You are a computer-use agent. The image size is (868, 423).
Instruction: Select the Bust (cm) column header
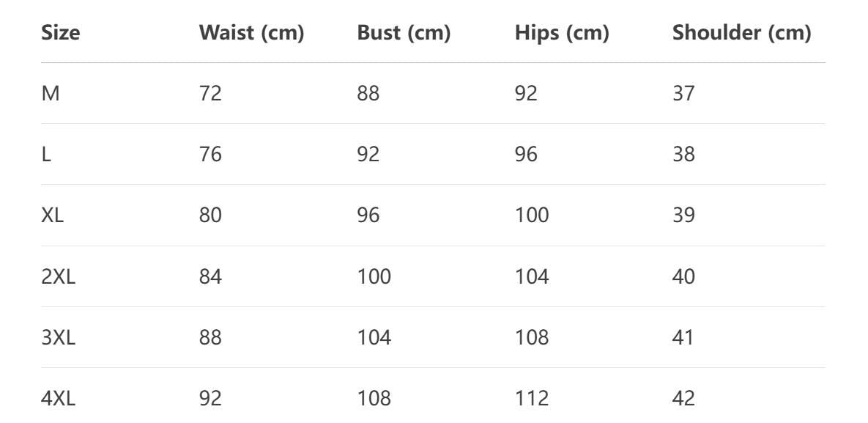click(404, 33)
